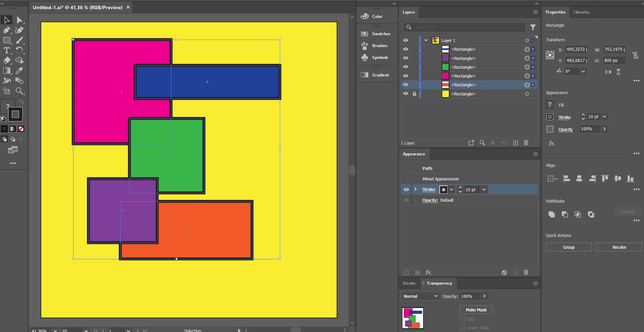Collapse the Layer 1 tree
Image resolution: width=644 pixels, height=332 pixels.
point(426,40)
